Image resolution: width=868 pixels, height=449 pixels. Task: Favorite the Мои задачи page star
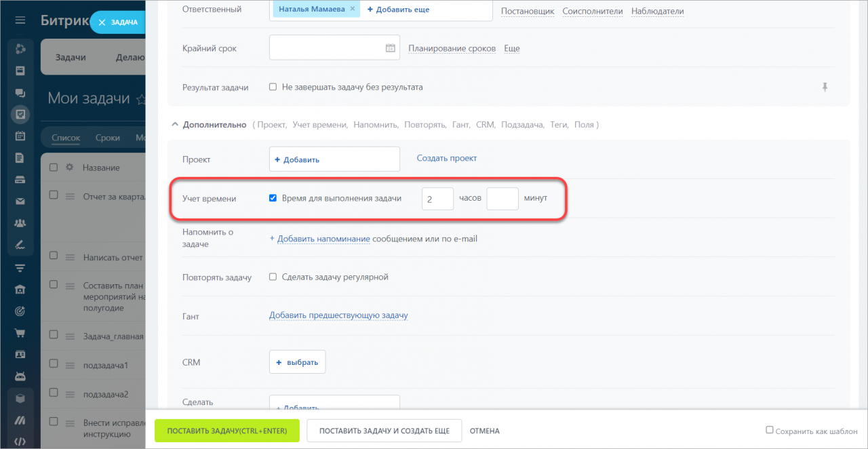(141, 99)
